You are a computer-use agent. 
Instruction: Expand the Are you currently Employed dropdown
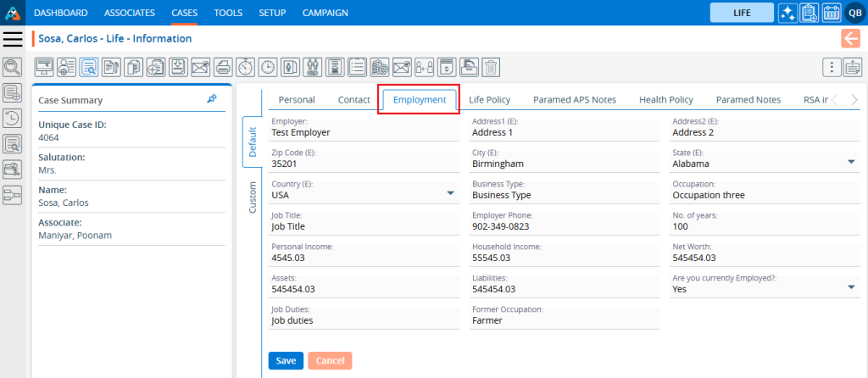tap(850, 288)
